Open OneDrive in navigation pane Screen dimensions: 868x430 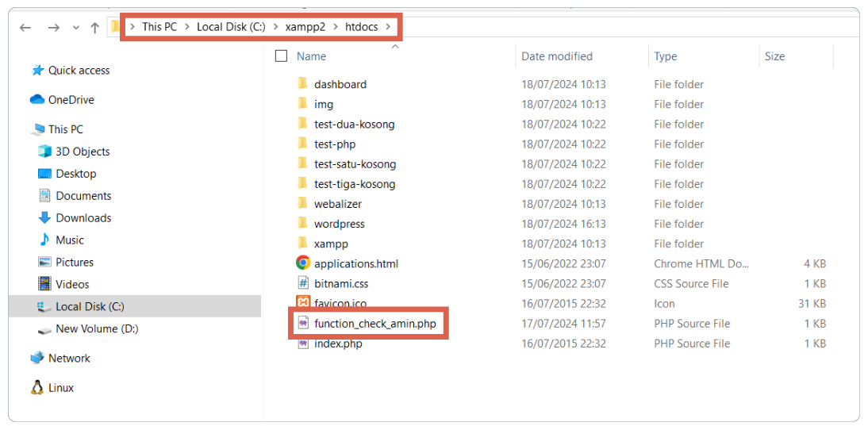71,100
